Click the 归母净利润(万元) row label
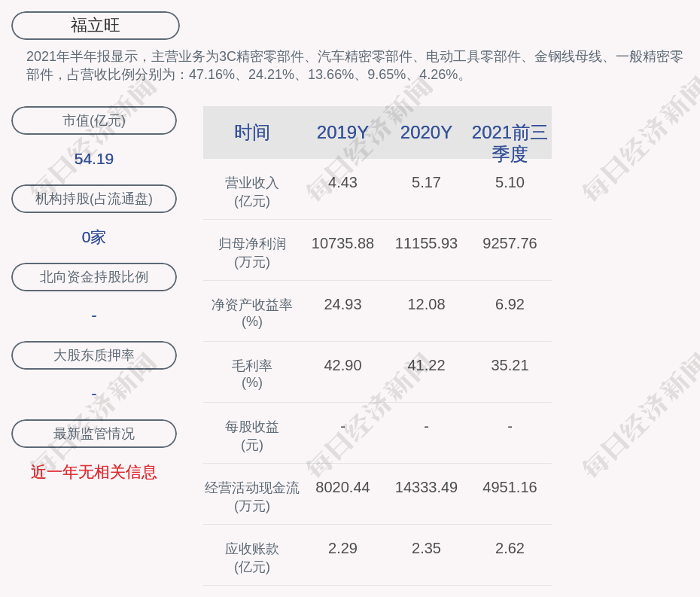The width and height of the screenshot is (700, 597). (x=252, y=253)
